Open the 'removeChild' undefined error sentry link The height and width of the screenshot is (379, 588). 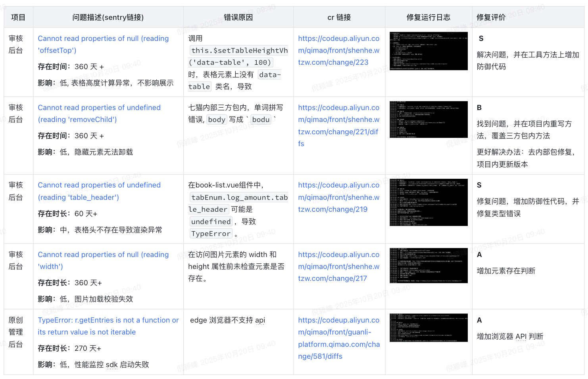99,108
